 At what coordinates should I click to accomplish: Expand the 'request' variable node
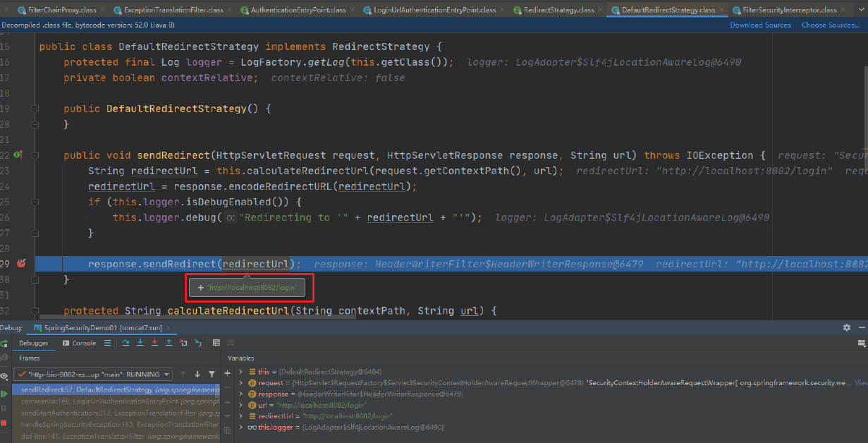click(x=240, y=383)
